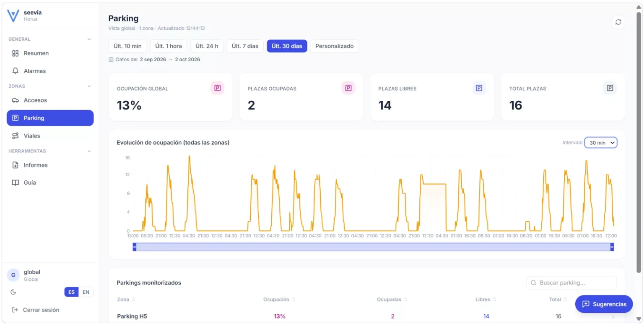
Task: Click the parking icon on Plazas Libres card
Action: point(479,88)
